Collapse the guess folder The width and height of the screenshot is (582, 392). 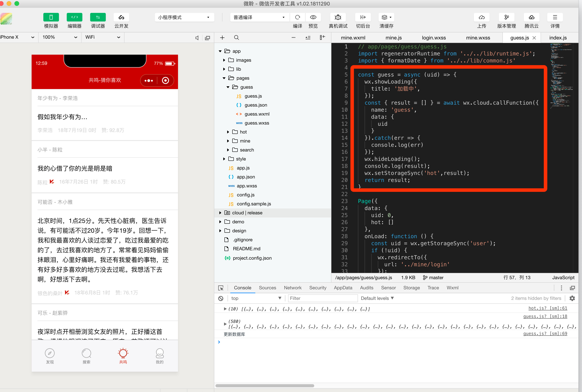point(228,87)
